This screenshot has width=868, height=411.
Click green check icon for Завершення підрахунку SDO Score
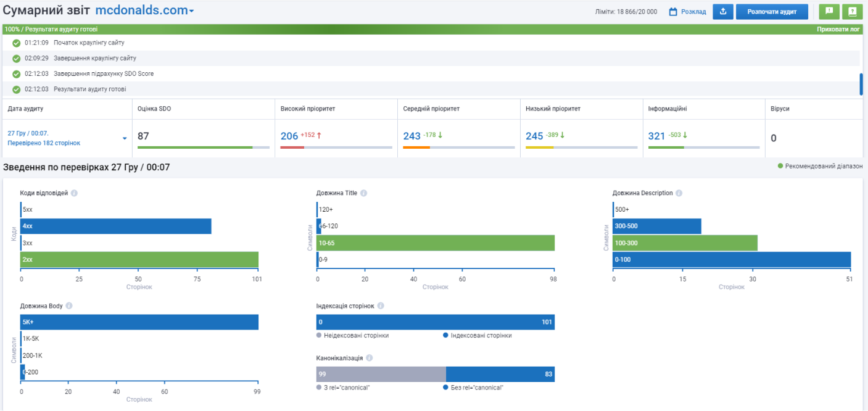(17, 74)
